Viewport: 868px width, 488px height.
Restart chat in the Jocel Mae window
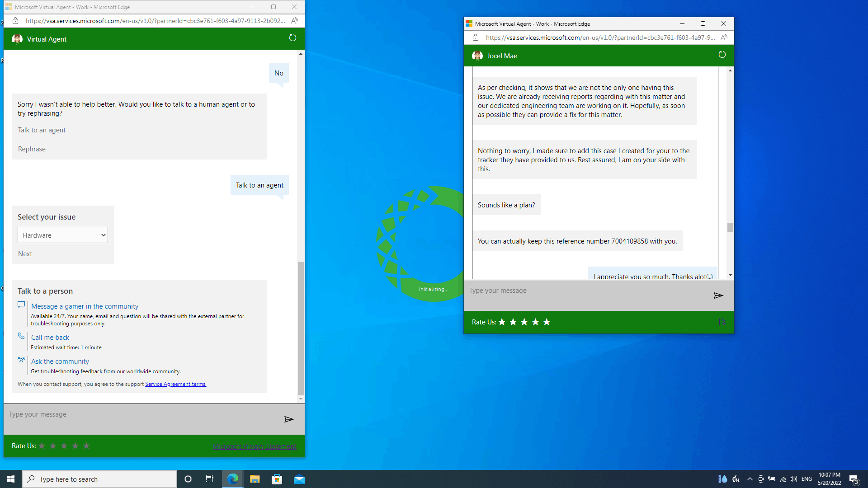click(x=722, y=55)
